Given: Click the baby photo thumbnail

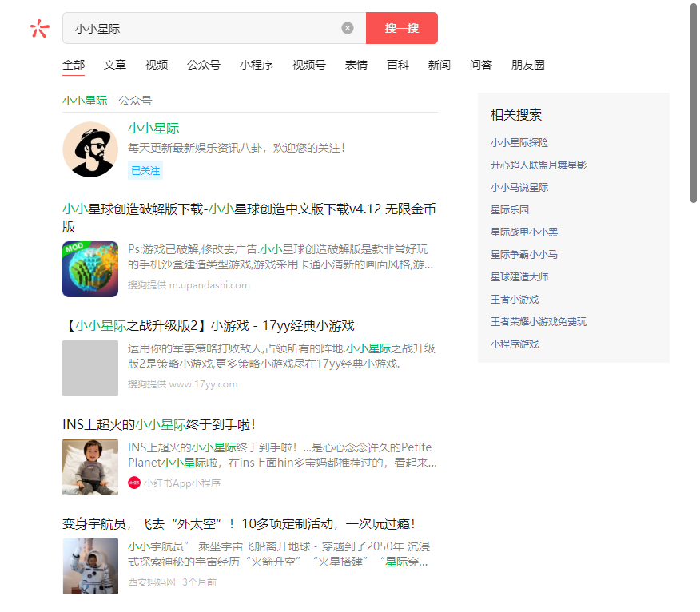Looking at the screenshot, I should [90, 467].
